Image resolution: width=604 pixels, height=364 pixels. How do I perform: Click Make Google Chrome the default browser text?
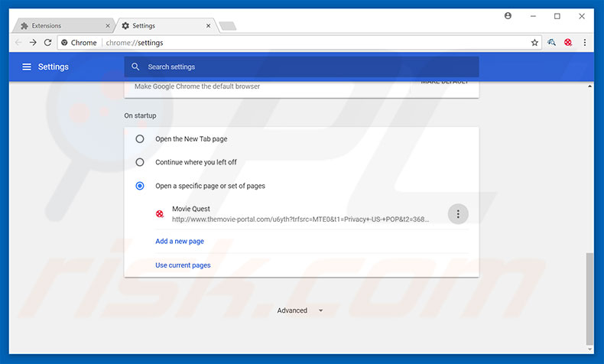click(197, 86)
